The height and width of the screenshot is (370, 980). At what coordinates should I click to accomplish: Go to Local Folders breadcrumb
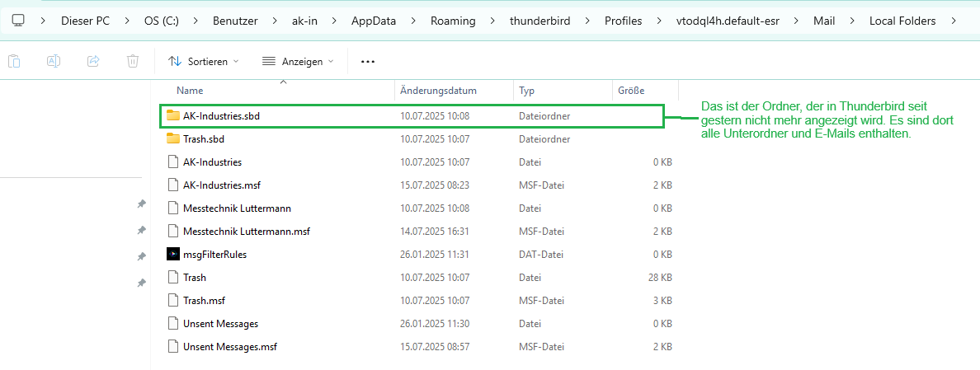click(x=902, y=21)
